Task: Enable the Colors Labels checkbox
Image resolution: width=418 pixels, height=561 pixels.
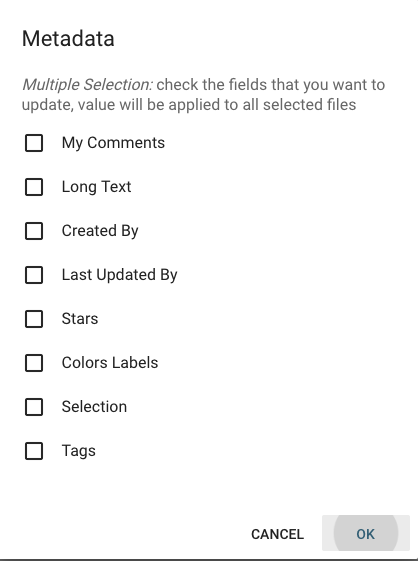Action: [34, 363]
